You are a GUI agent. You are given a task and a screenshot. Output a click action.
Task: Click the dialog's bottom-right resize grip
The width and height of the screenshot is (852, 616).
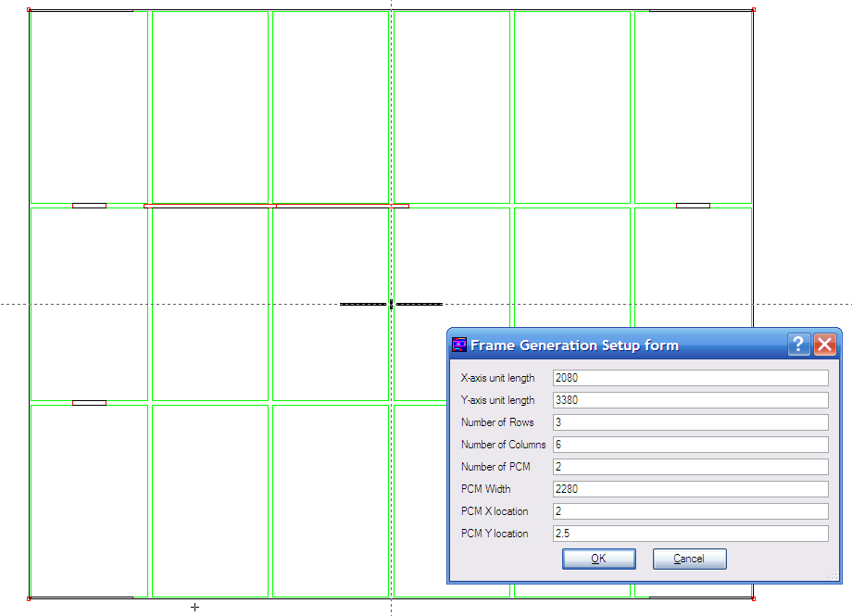834,576
